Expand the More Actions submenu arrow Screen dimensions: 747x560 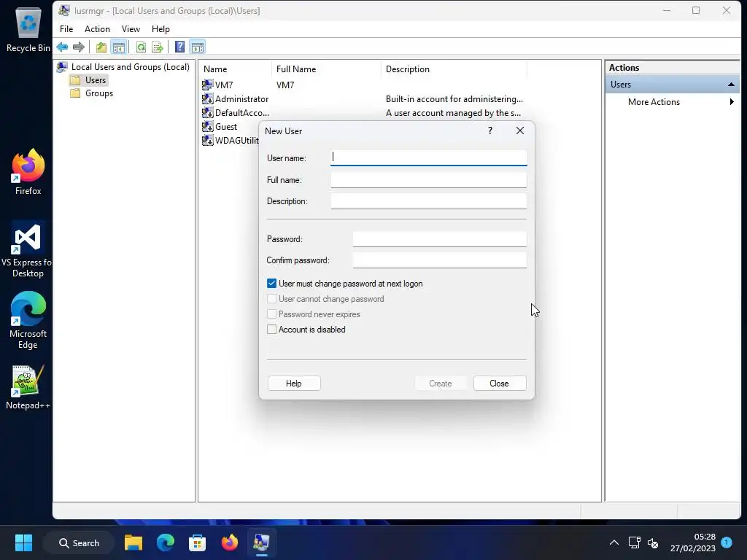[x=732, y=101]
